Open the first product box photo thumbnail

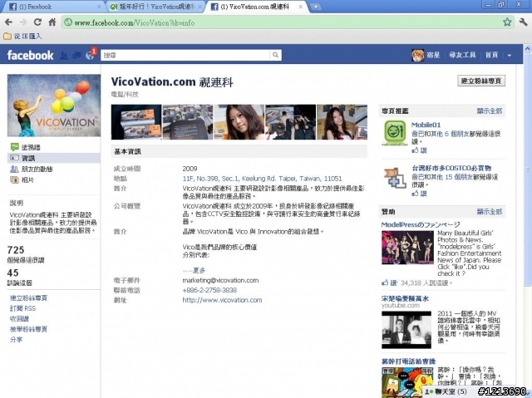coord(136,122)
